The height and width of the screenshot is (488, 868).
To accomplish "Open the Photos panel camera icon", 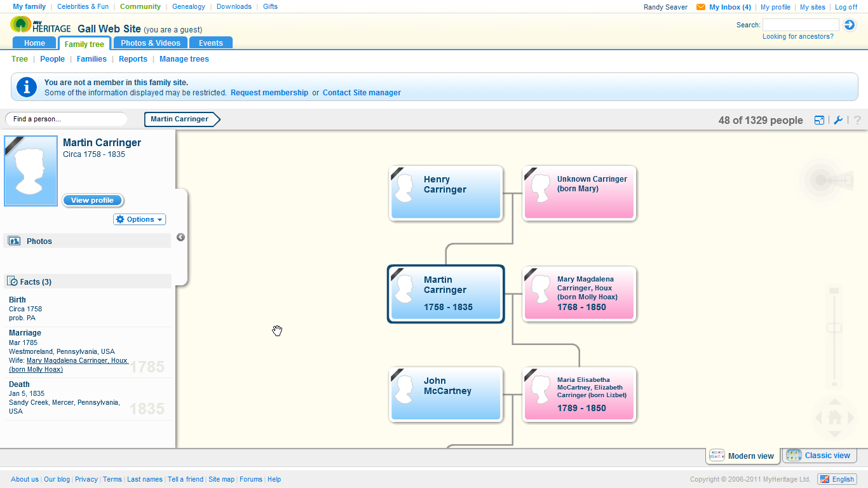I will pos(14,241).
